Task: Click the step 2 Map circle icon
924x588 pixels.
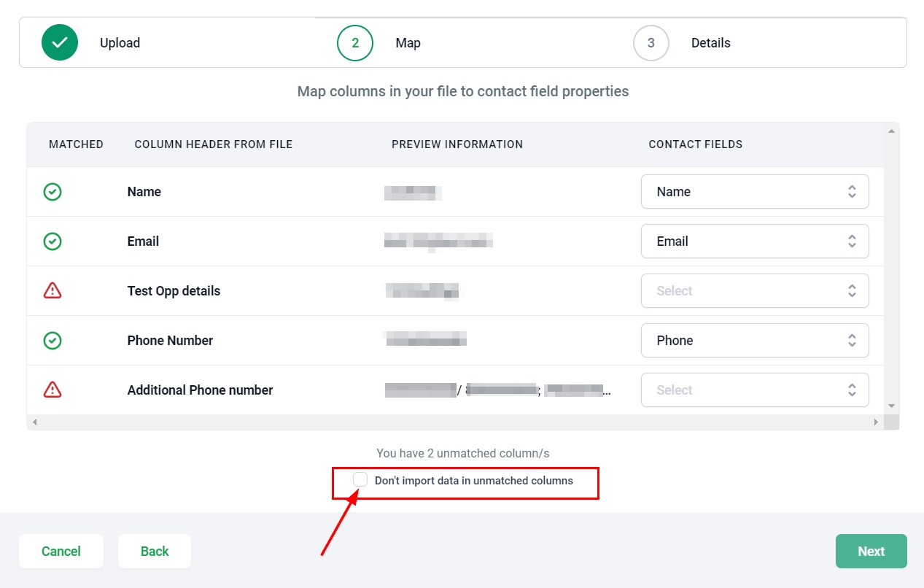Action: pos(355,43)
